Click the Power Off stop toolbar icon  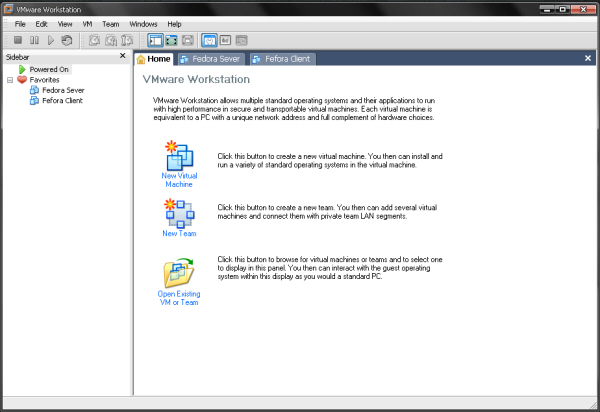pos(18,40)
